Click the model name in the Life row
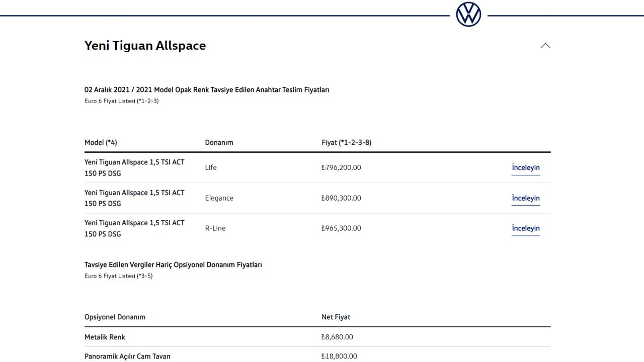 (134, 168)
